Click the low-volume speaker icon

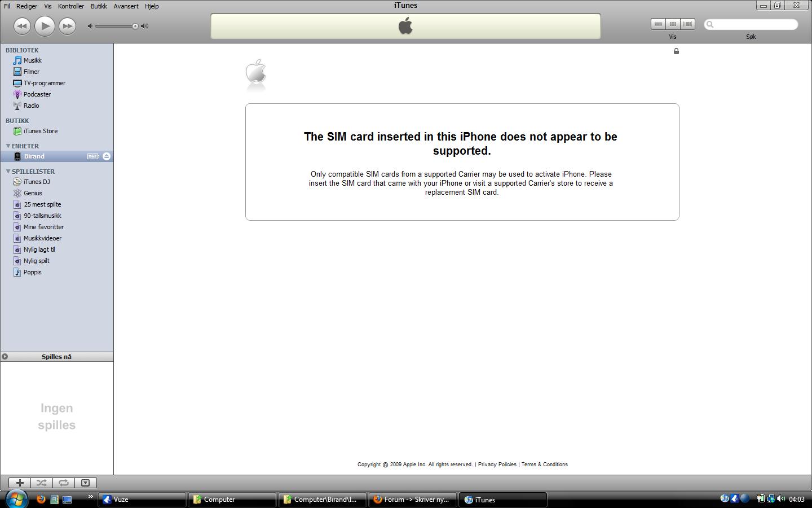point(90,26)
